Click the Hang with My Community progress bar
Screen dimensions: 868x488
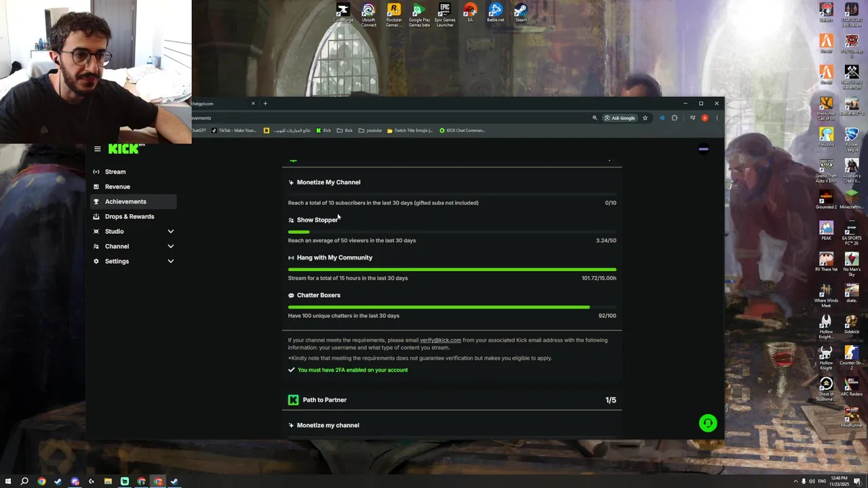pos(452,270)
